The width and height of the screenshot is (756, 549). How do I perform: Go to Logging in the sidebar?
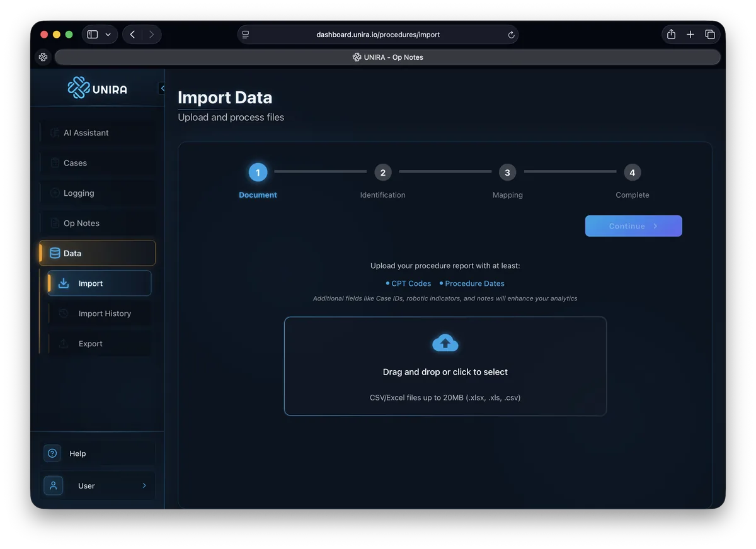[x=98, y=193]
